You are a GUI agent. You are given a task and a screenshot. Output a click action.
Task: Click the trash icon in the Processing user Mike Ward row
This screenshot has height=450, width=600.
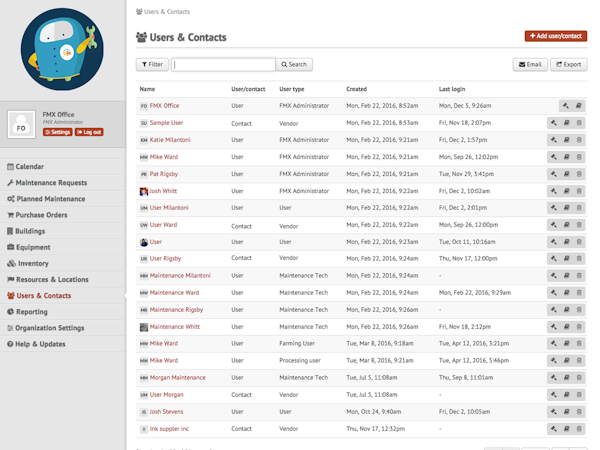(x=579, y=360)
